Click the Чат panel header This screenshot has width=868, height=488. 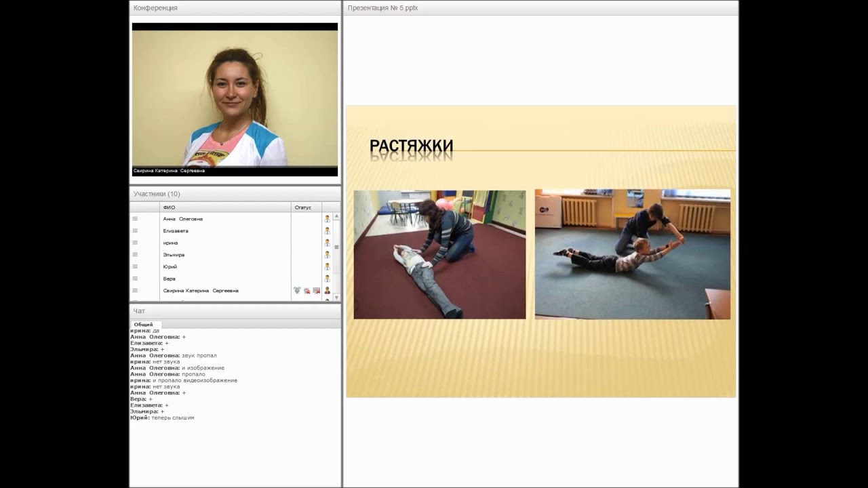tap(235, 311)
